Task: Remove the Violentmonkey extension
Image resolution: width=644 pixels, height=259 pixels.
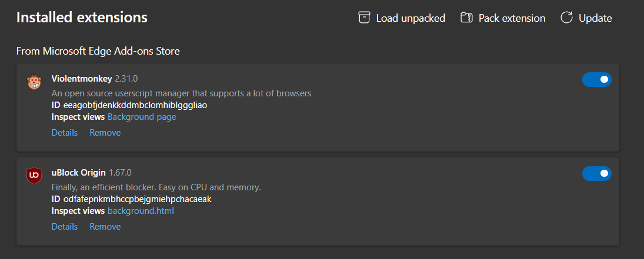Action: tap(105, 133)
